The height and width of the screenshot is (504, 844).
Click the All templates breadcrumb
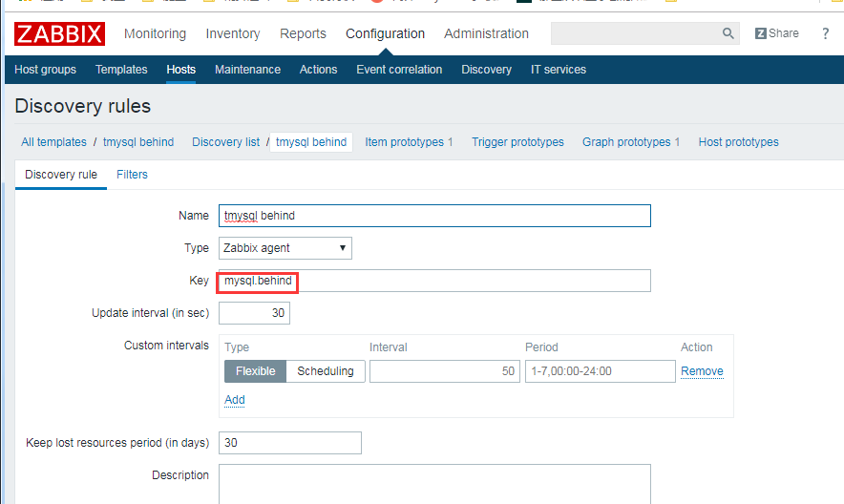coord(53,142)
